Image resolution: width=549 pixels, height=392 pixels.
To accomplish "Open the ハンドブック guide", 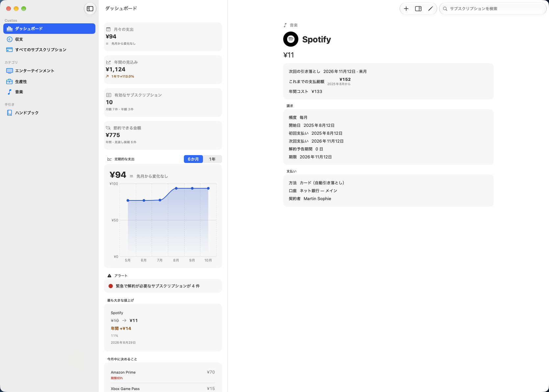I will [49, 113].
